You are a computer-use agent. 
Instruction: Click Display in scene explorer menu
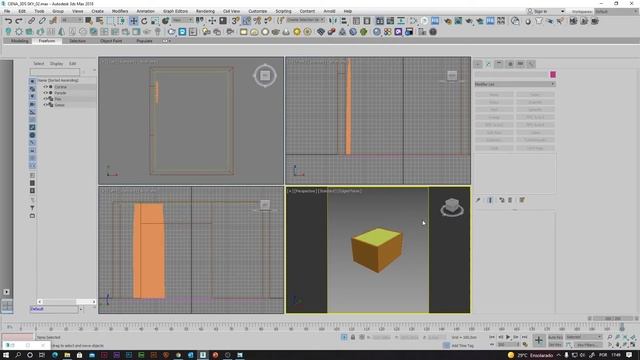(56, 64)
